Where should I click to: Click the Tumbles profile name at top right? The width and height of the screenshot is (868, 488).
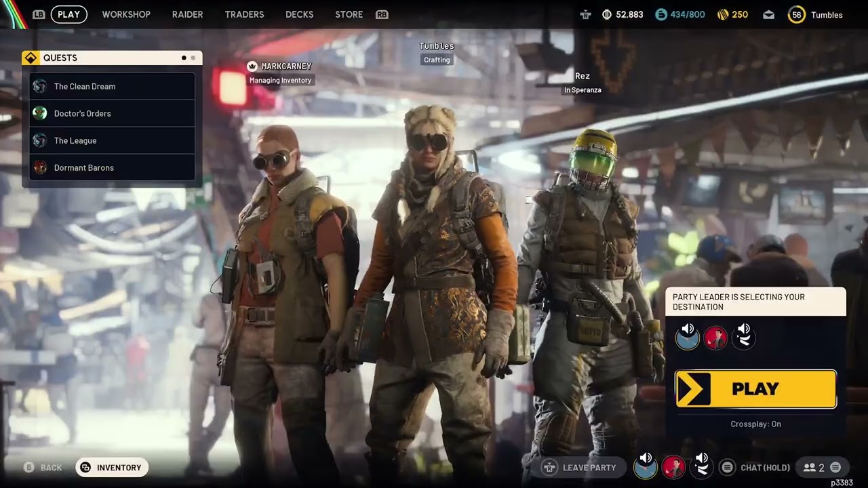pyautogui.click(x=827, y=15)
